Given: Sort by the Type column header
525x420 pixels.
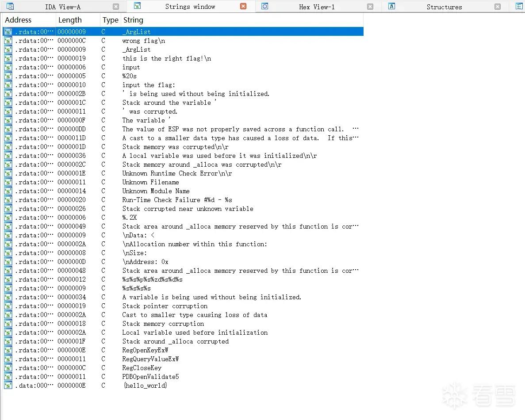Looking at the screenshot, I should point(111,20).
